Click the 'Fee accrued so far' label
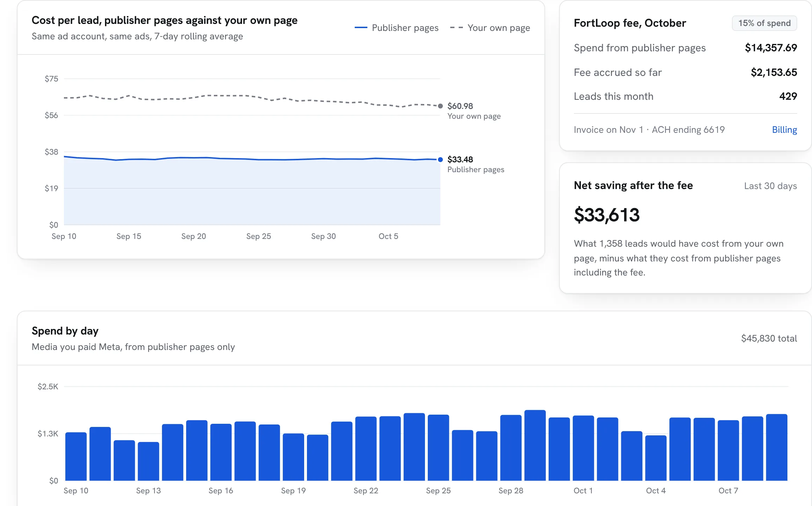This screenshot has height=506, width=812. (617, 72)
